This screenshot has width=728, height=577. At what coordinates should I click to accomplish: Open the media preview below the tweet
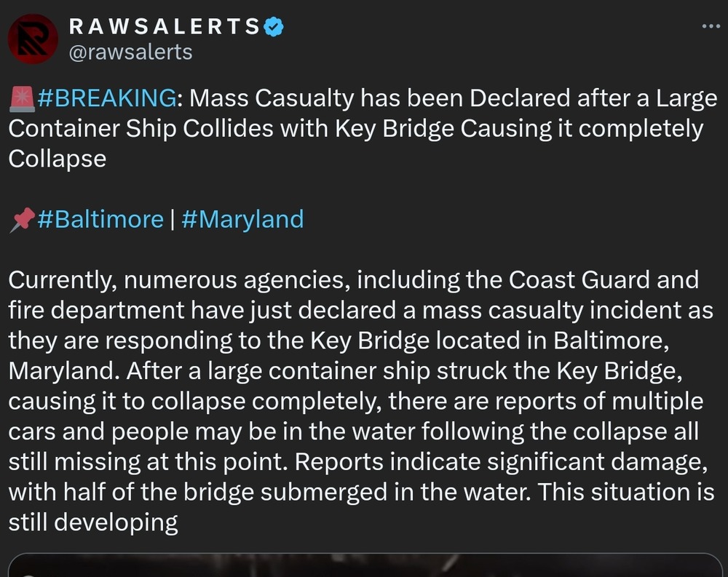[x=364, y=565]
